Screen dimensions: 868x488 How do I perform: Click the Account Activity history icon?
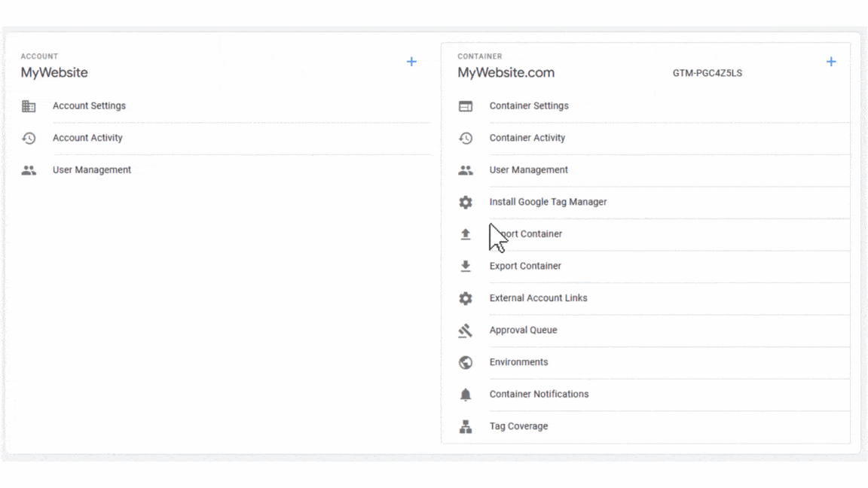(29, 139)
